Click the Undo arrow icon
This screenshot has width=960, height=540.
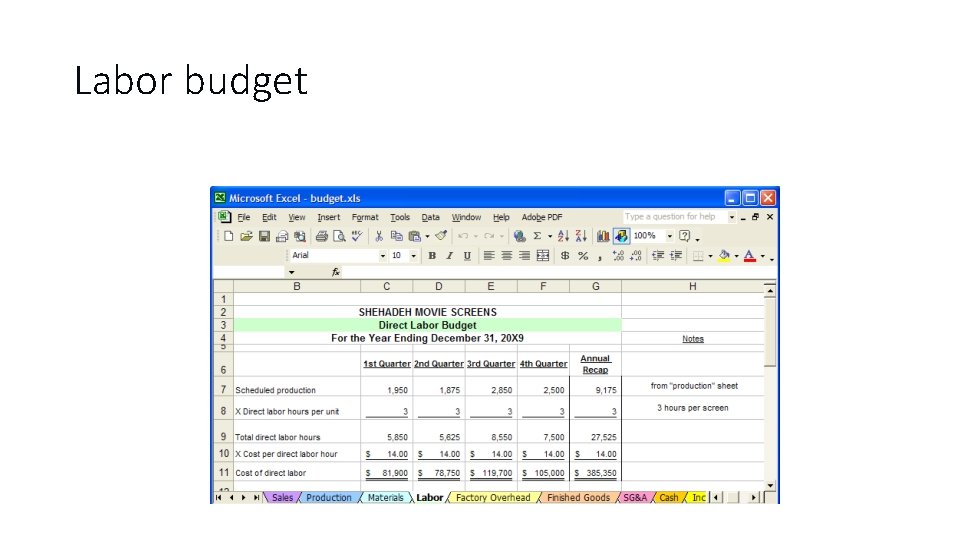click(463, 236)
